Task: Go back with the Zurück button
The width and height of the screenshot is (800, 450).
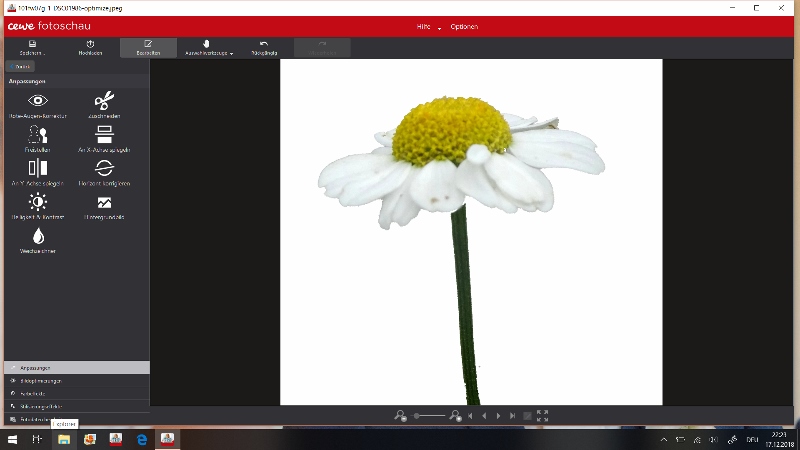Action: [21, 66]
